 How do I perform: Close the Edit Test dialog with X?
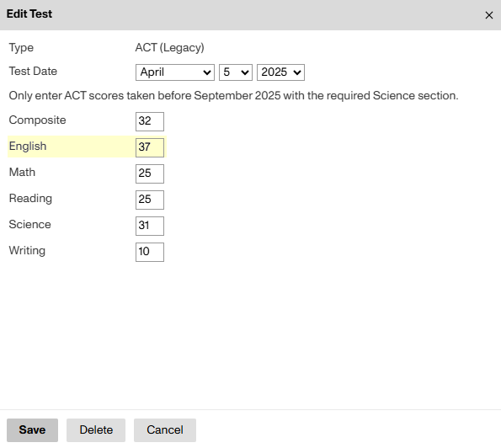tap(488, 15)
